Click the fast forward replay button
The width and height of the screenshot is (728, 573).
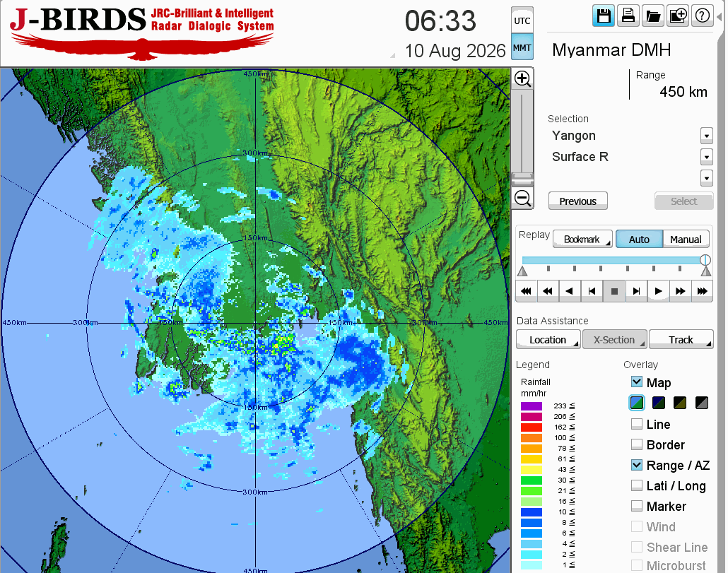(680, 291)
